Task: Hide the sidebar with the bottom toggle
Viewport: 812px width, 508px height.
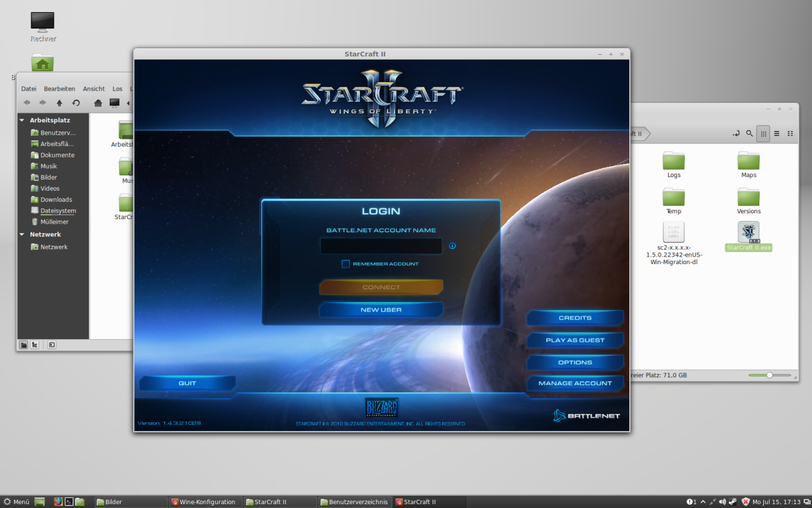Action: pos(52,345)
